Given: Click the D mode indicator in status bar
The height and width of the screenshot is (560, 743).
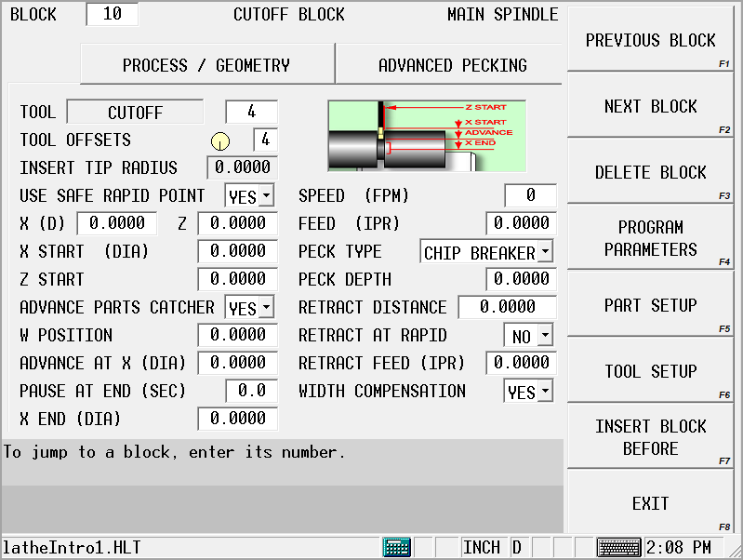Looking at the screenshot, I should pos(517,548).
